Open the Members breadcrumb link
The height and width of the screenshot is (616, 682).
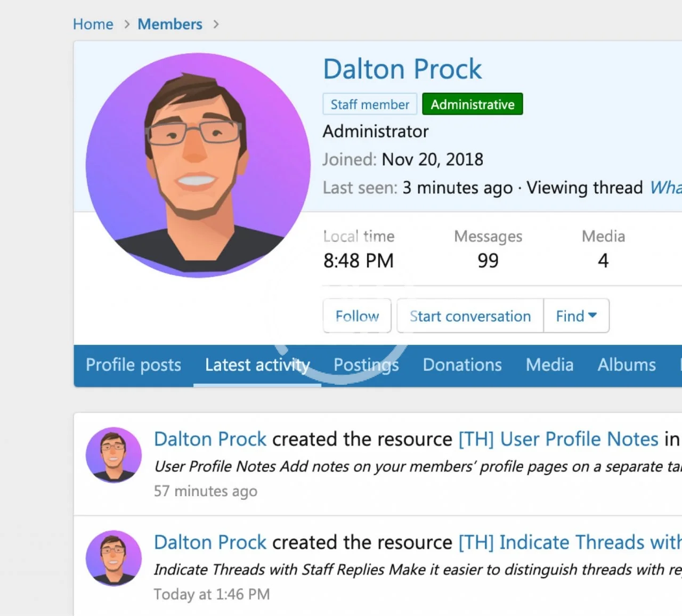coord(170,25)
